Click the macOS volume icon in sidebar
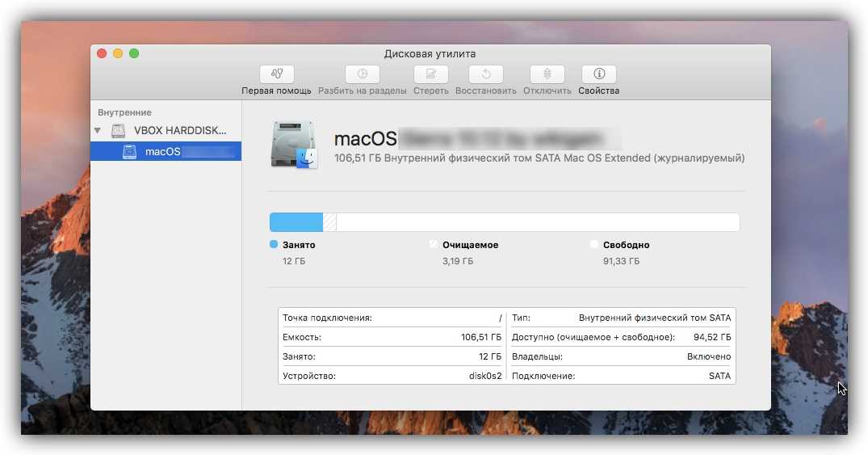The image size is (868, 455). click(129, 152)
